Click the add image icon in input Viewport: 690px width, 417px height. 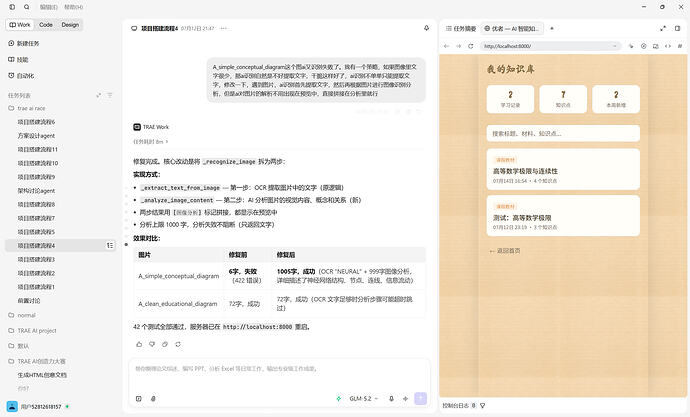point(139,399)
